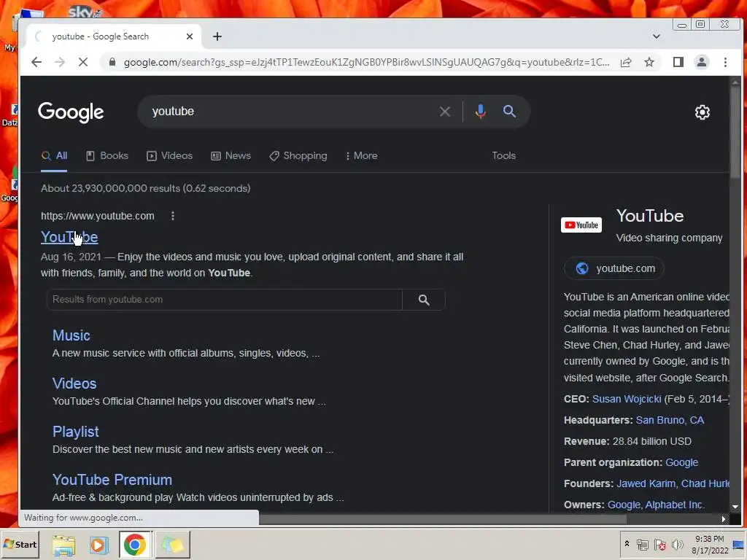Click the network tray icon
747x560 pixels.
[x=643, y=544]
